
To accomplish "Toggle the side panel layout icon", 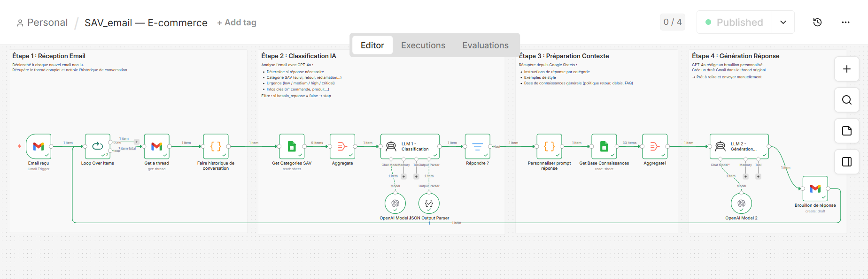I will point(847,162).
